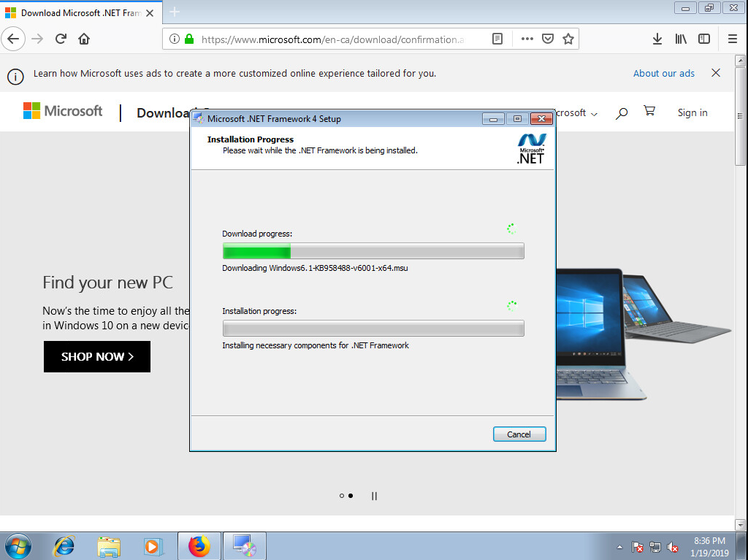Viewport: 748px width, 560px height.
Task: Show site information via the info icon
Action: (175, 39)
